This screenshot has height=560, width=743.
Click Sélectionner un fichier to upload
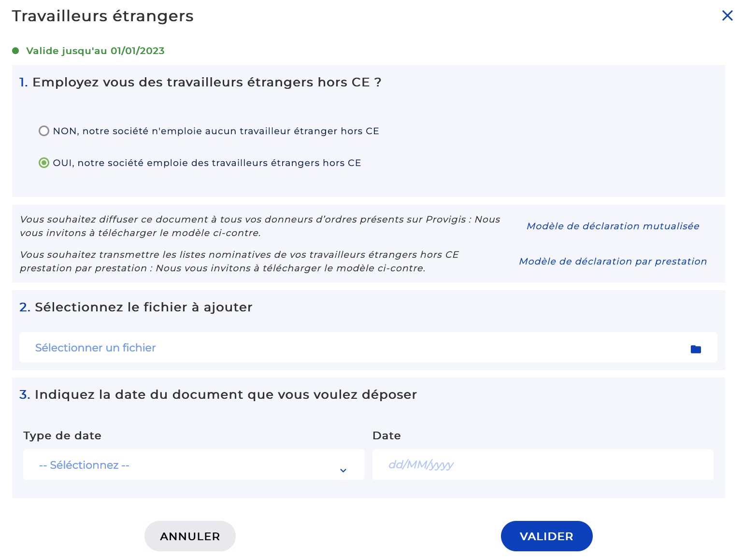coord(95,348)
